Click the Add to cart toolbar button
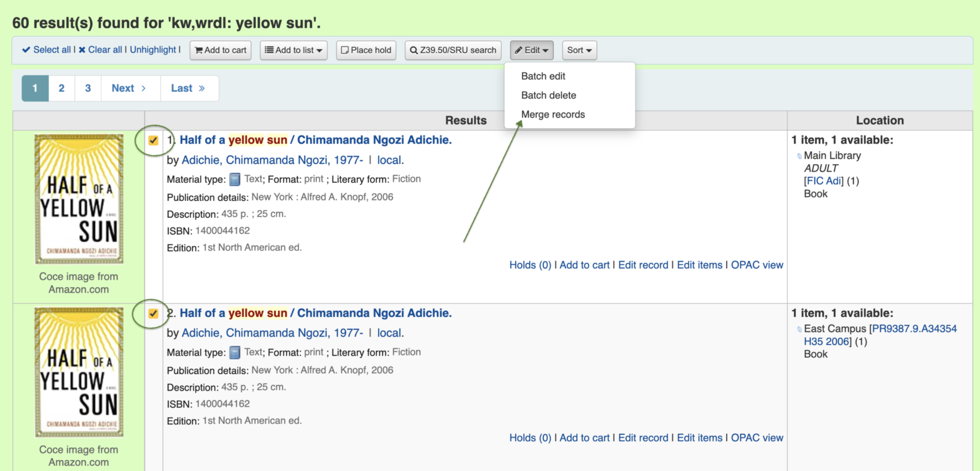Screen dimensions: 980x471 (x=220, y=50)
